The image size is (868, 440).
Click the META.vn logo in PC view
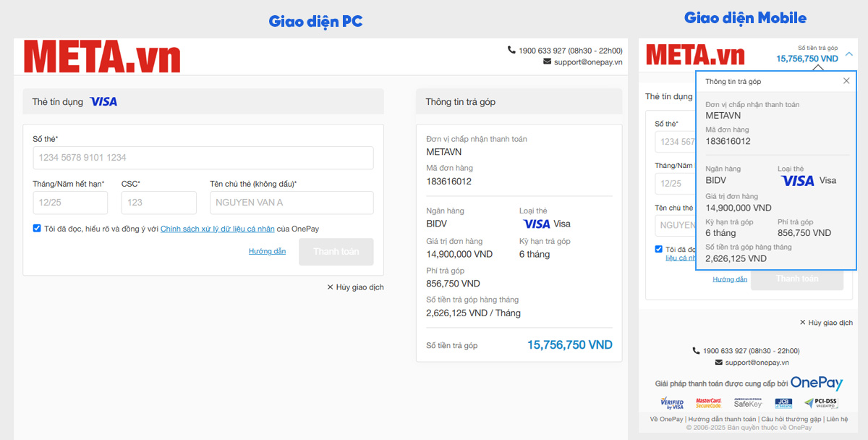[102, 56]
